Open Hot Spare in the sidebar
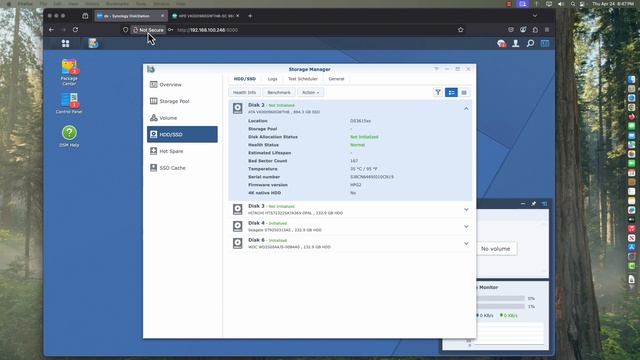Screen dimensions: 640x360 [x=182, y=151]
